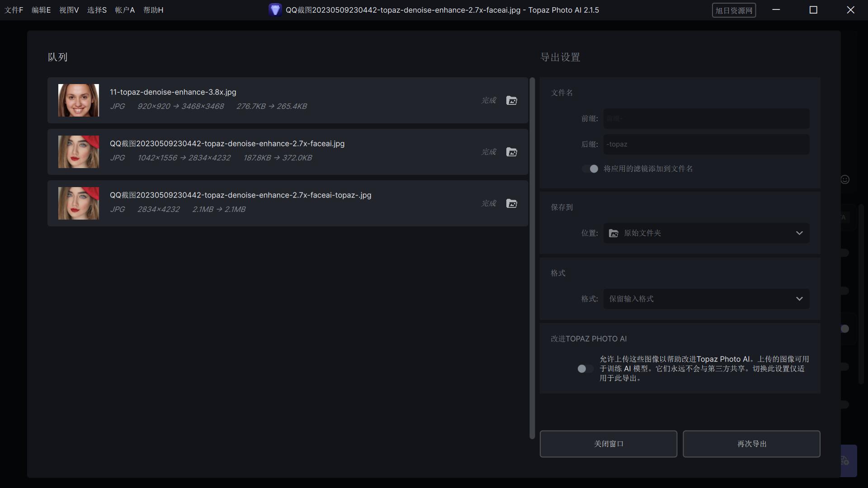Open output folder for the faceai-topaz-.jpg item
This screenshot has height=488, width=868.
tap(511, 203)
